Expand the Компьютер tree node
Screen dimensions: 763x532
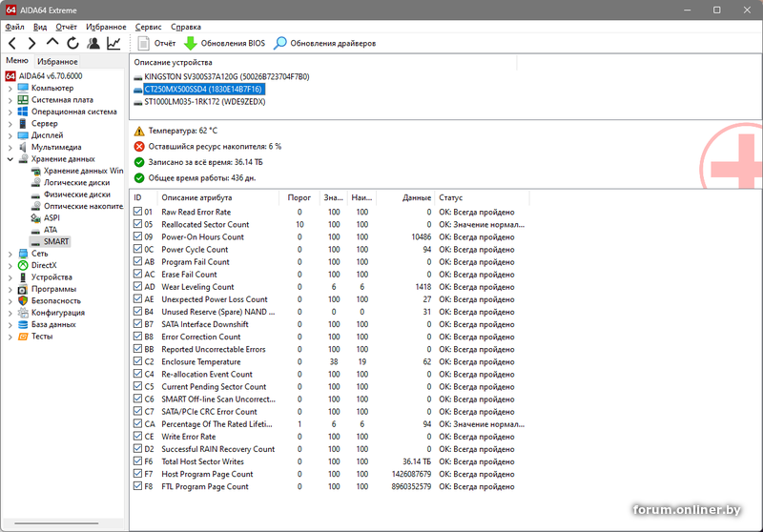tap(10, 89)
